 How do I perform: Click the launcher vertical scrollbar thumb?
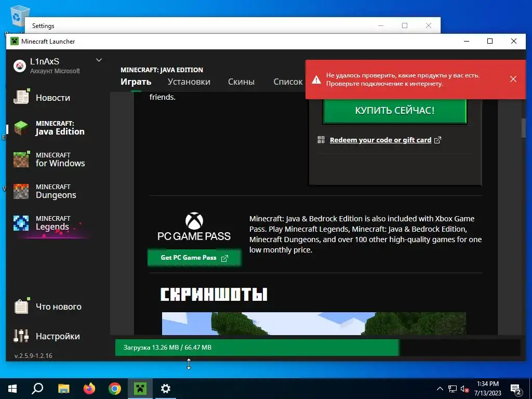524,128
